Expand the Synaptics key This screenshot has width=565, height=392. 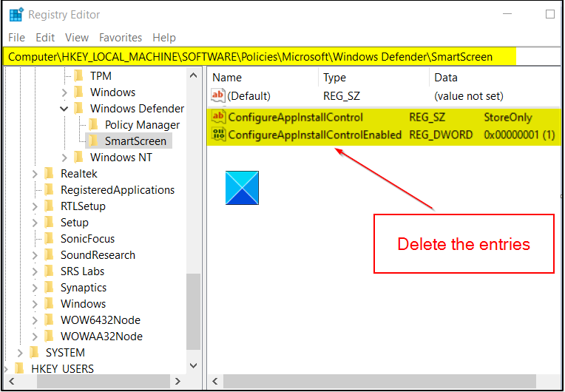(35, 288)
